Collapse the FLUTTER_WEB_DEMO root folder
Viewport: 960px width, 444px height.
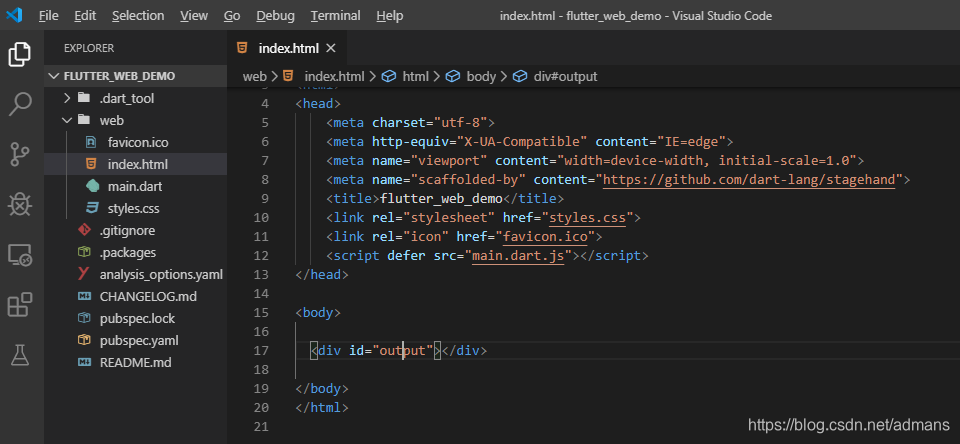52,76
